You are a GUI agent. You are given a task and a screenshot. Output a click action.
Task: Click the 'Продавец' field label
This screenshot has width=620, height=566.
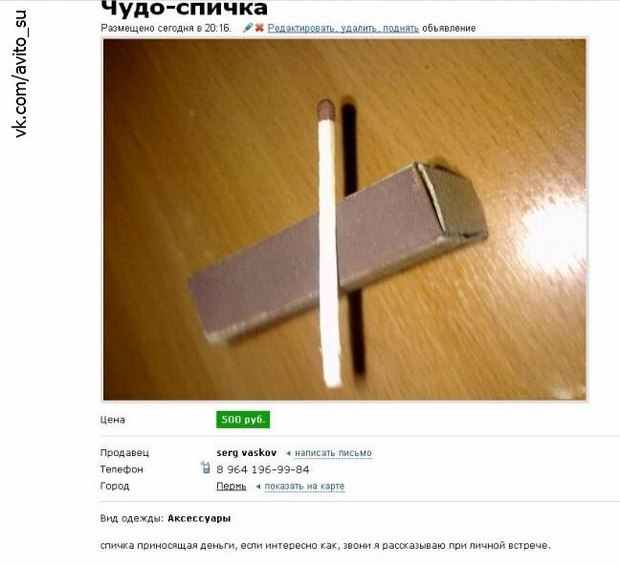pos(125,452)
